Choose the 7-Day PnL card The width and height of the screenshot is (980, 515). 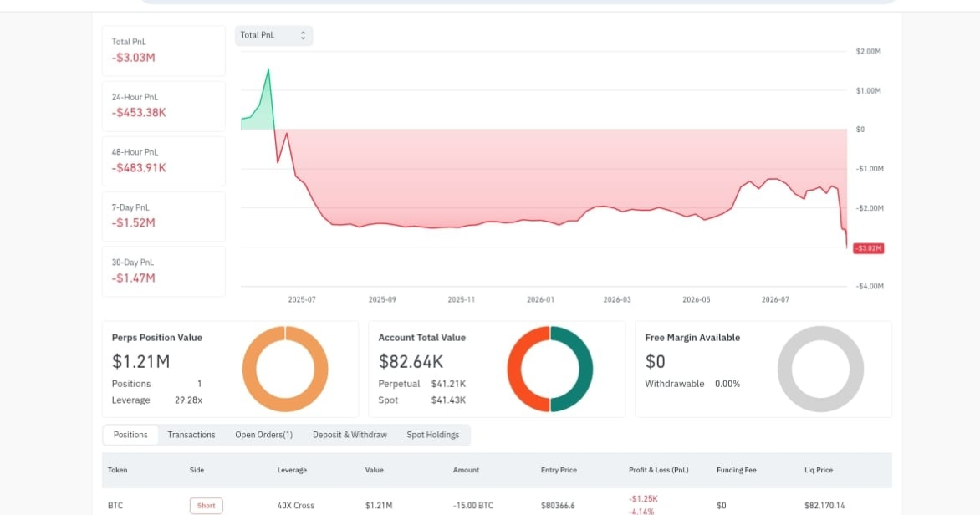[x=164, y=217]
